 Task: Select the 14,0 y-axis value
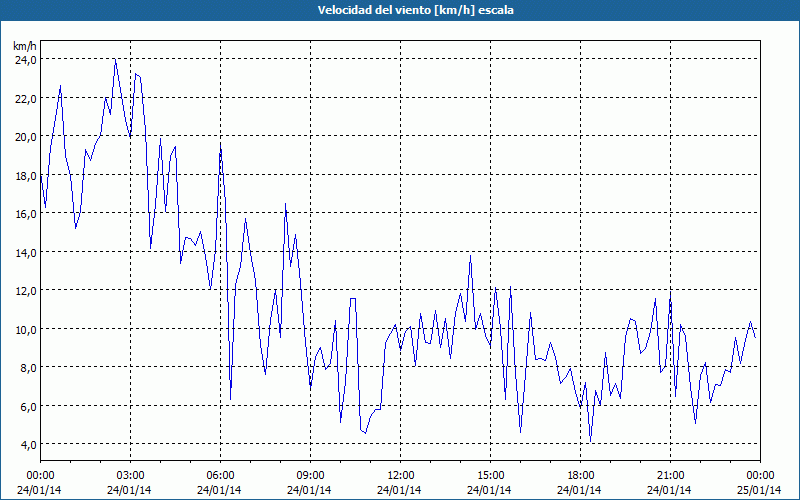coord(26,253)
